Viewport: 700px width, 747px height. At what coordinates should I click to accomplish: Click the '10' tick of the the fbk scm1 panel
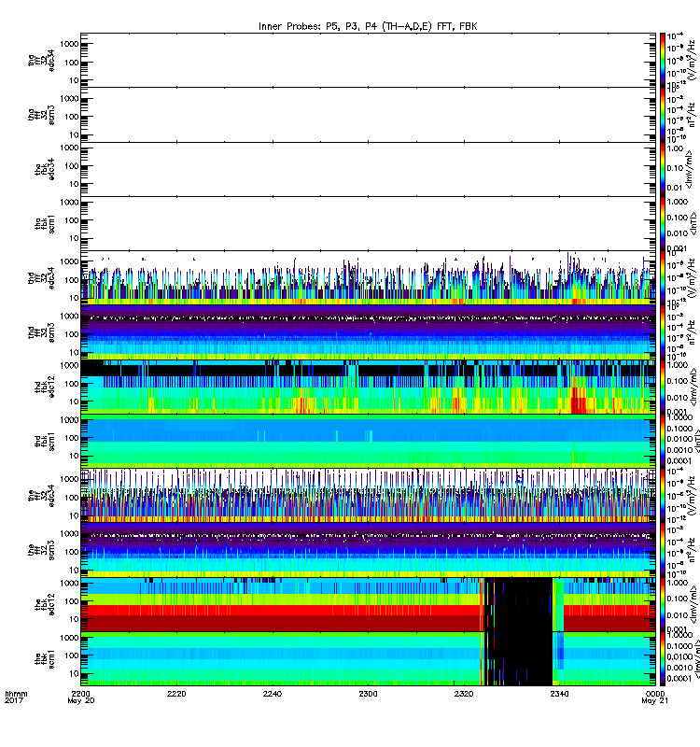click(74, 673)
